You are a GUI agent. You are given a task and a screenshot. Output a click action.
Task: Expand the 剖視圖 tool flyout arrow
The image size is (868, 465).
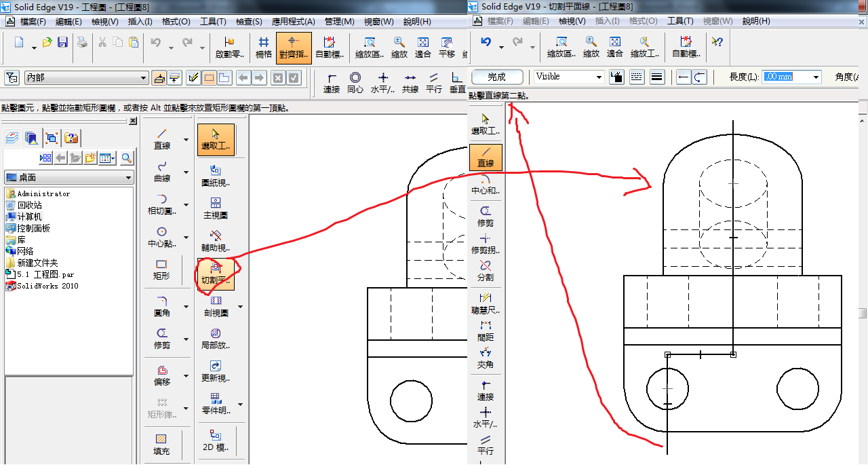click(240, 306)
